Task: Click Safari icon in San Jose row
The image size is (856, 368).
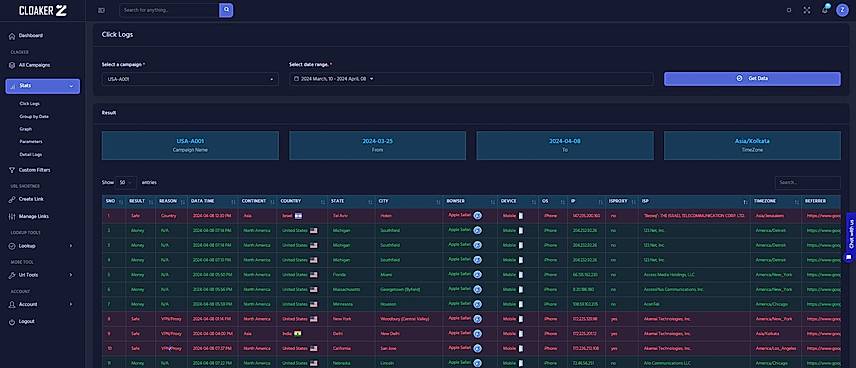Action: (x=477, y=348)
